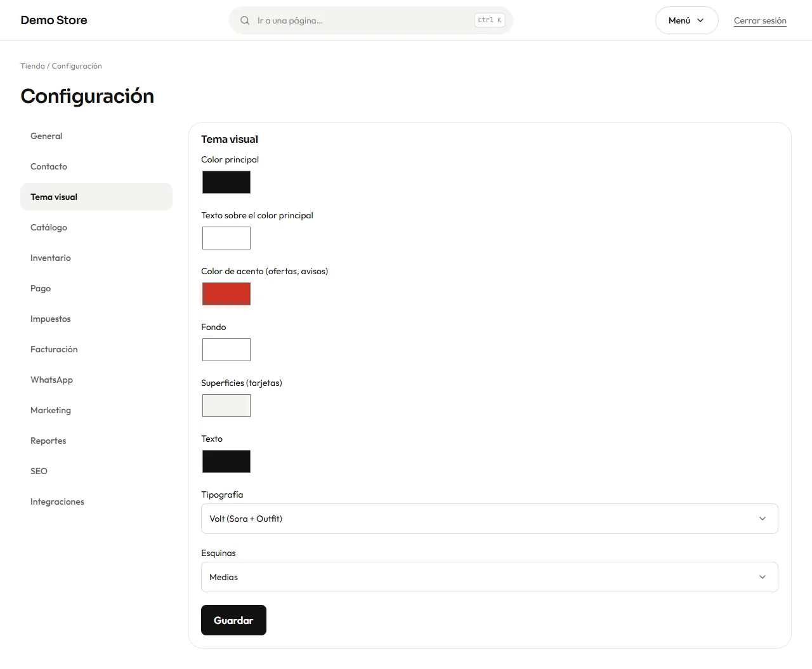Click the Configuración breadcrumb text
This screenshot has width=812, height=669.
(x=77, y=66)
